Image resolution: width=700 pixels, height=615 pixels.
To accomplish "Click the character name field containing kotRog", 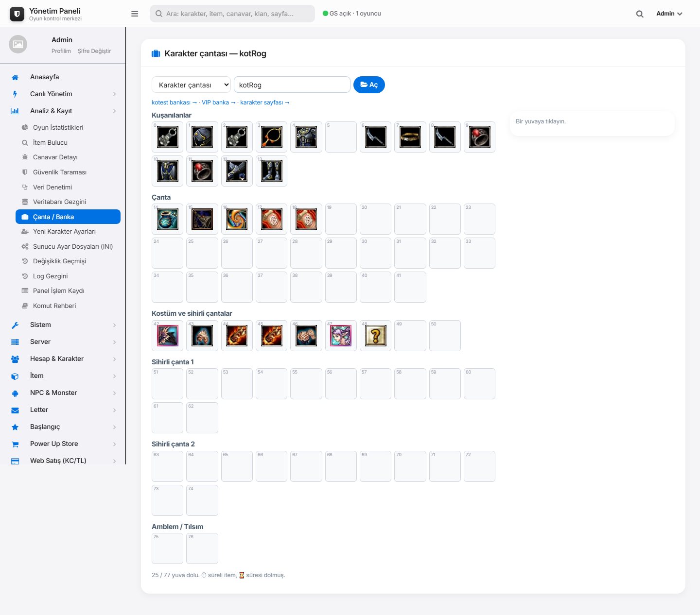I will [x=292, y=85].
